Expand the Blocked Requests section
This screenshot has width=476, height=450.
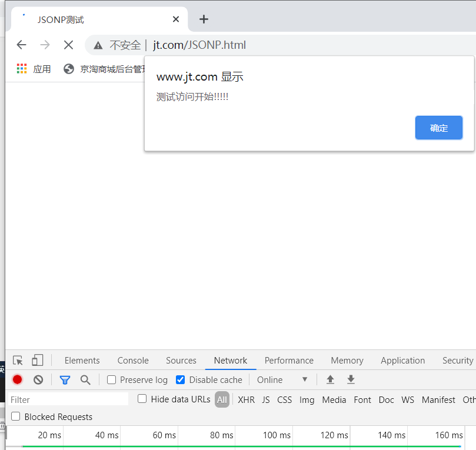click(x=15, y=416)
